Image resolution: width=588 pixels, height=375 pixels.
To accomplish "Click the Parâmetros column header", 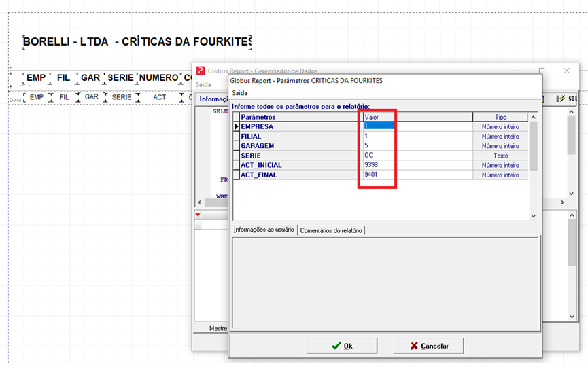I will (301, 117).
